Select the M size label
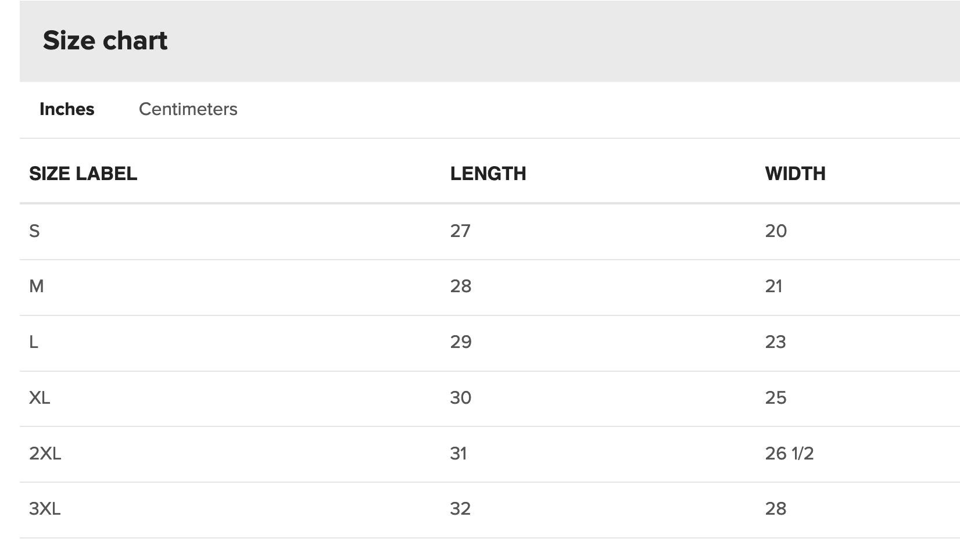 tap(37, 286)
